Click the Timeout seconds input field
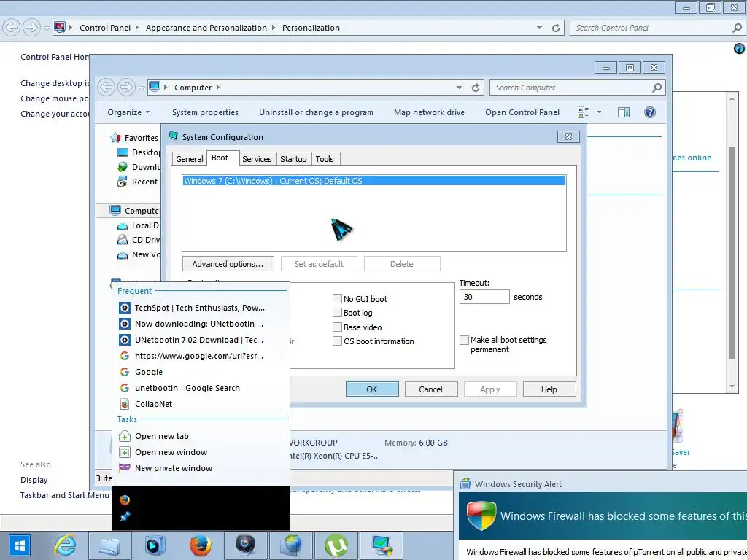Screen dimensions: 747x560 coord(484,297)
